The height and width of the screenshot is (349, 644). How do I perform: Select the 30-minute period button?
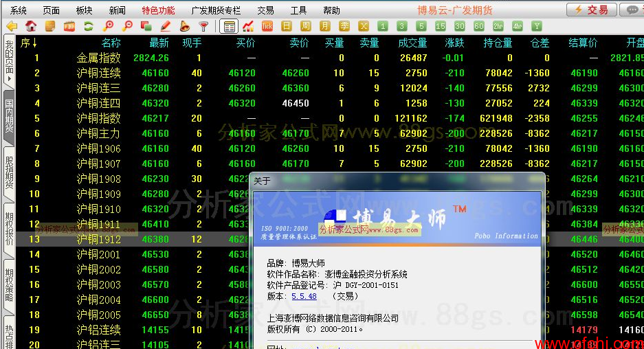460,26
